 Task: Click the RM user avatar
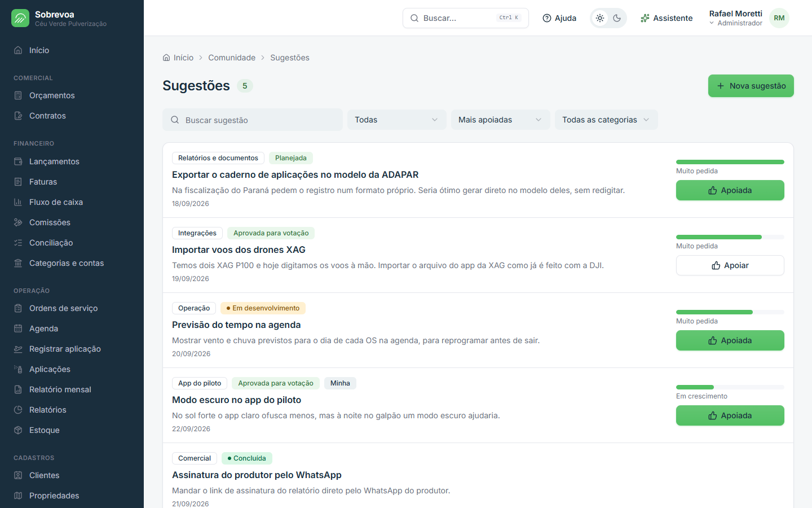click(x=779, y=18)
